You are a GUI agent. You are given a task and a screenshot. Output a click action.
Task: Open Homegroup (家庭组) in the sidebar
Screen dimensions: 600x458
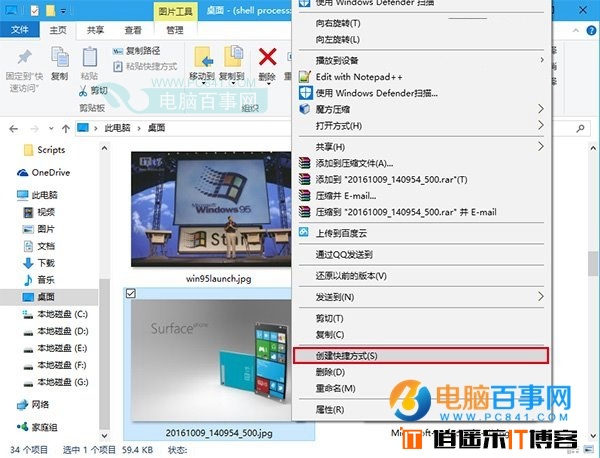pyautogui.click(x=37, y=427)
